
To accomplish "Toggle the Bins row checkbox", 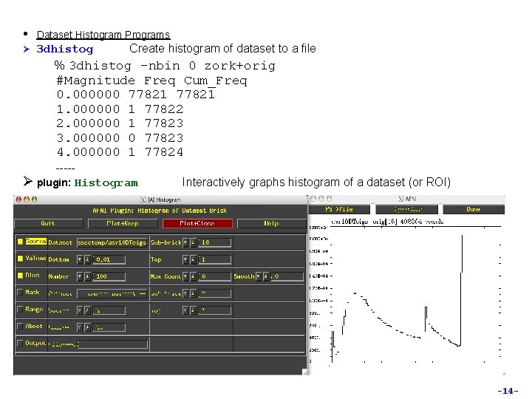I will point(20,276).
